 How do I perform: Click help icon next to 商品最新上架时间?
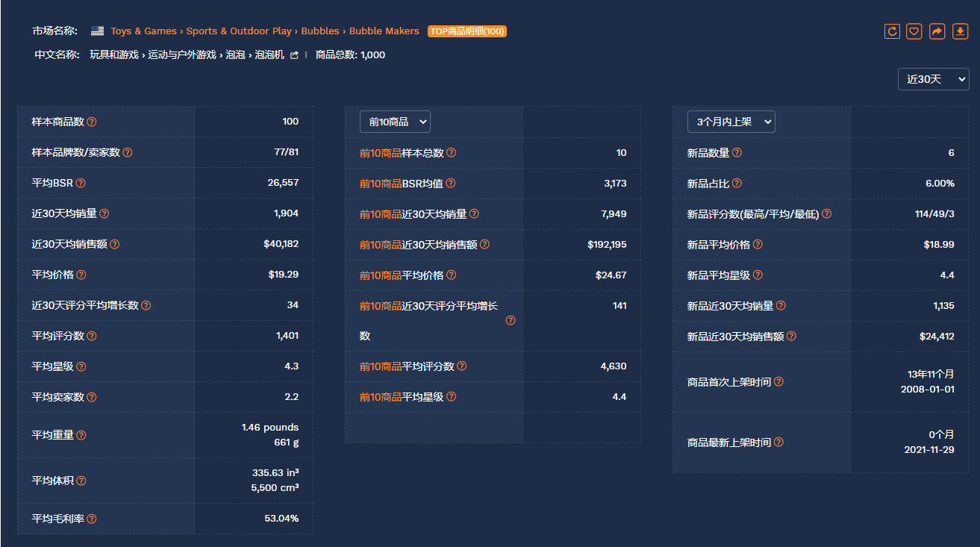point(779,443)
